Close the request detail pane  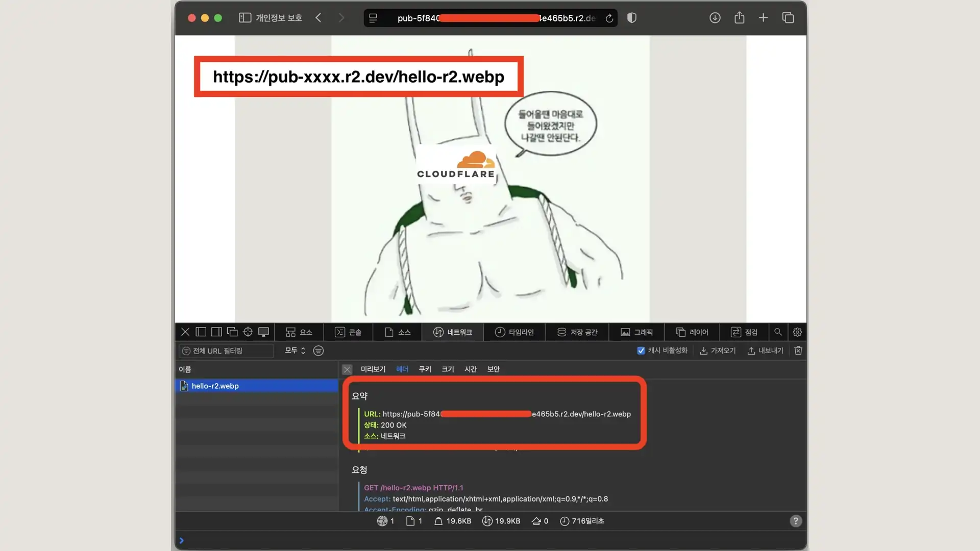coord(347,369)
